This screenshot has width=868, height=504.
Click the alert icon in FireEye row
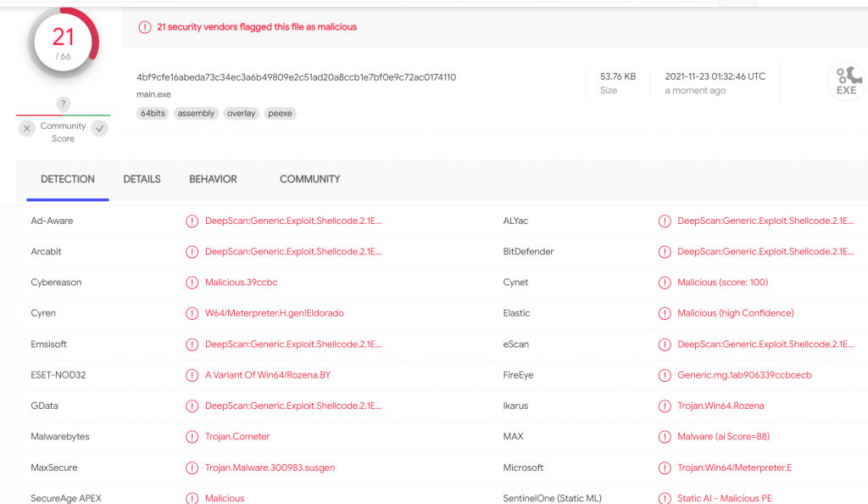click(665, 376)
